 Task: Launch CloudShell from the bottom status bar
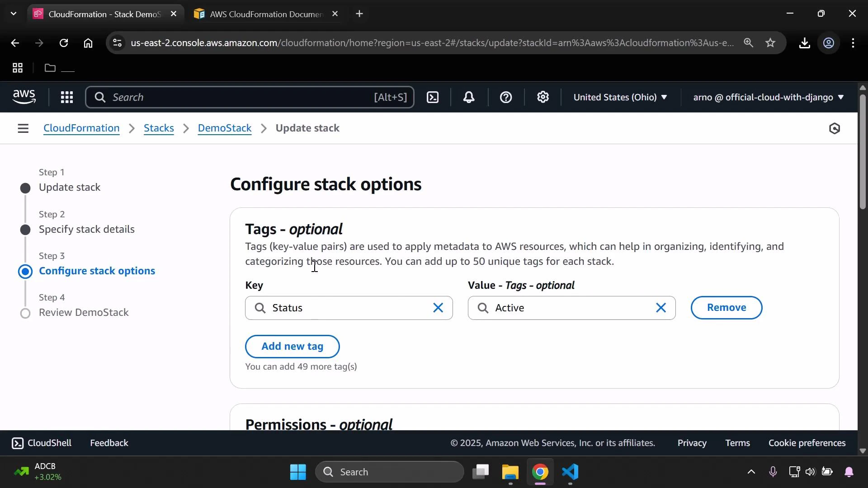(41, 443)
